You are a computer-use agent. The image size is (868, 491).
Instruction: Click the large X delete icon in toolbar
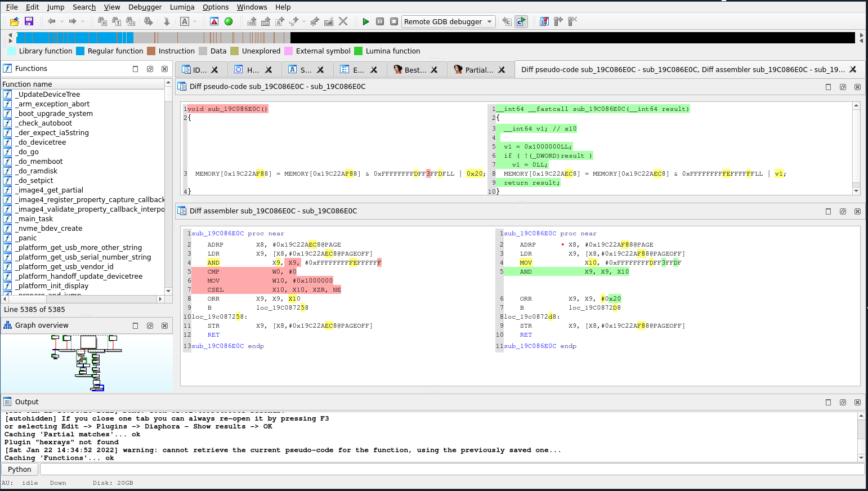pos(343,21)
